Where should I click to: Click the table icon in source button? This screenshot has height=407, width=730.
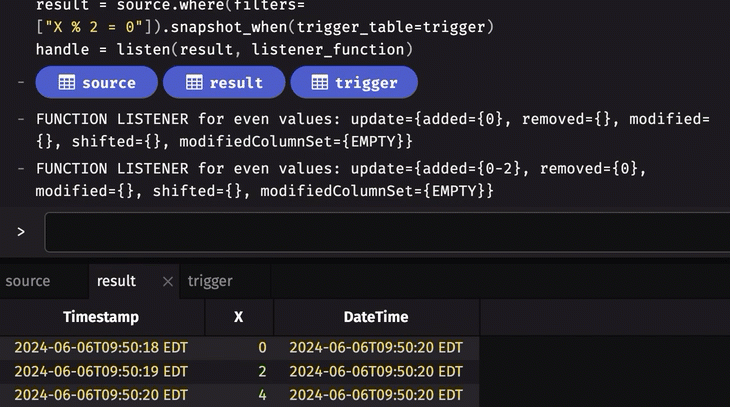[66, 83]
